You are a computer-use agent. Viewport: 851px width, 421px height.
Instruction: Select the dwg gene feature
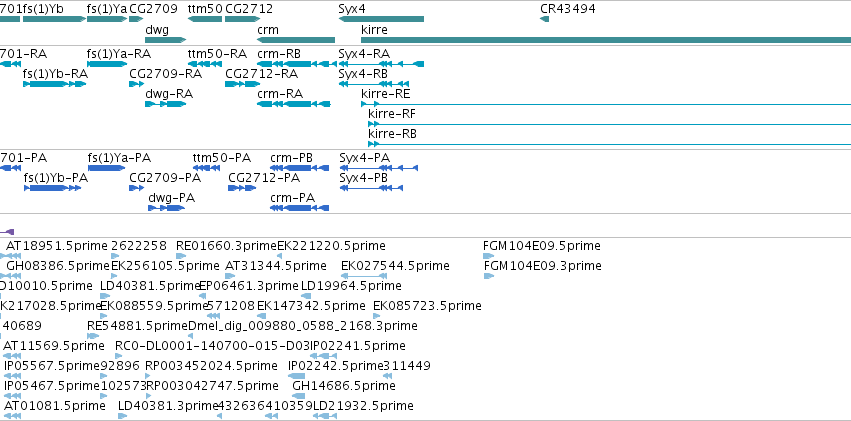[x=166, y=40]
